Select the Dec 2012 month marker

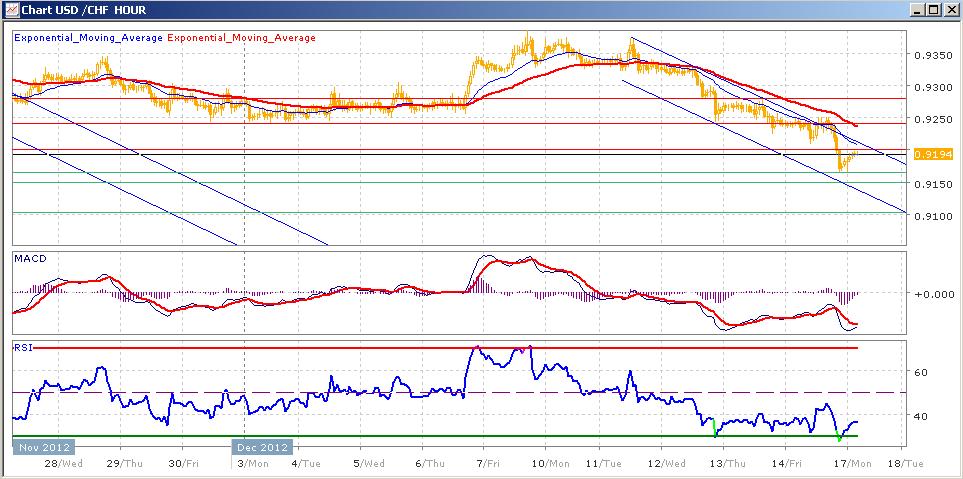(x=264, y=447)
